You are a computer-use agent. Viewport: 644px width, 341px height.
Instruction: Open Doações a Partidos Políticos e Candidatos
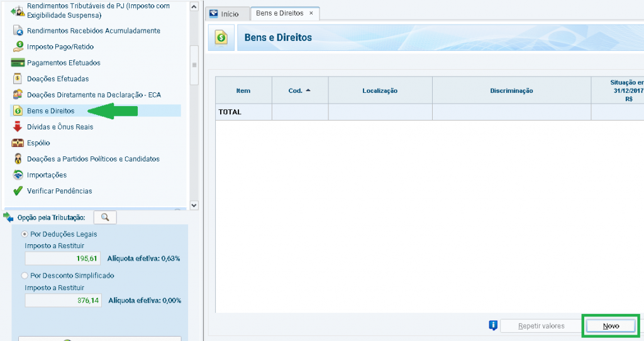93,159
